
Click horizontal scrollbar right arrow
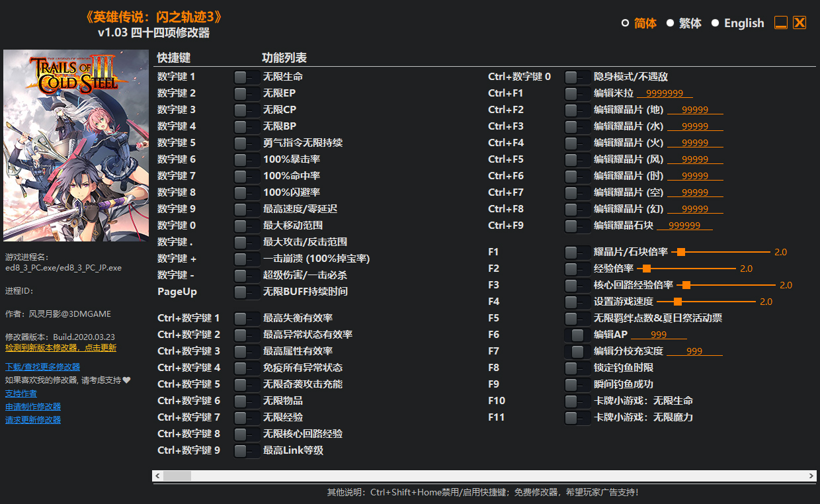point(811,476)
